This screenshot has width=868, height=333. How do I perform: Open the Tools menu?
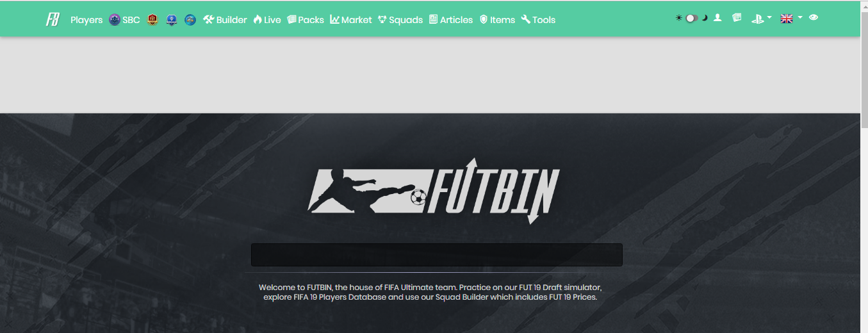538,20
